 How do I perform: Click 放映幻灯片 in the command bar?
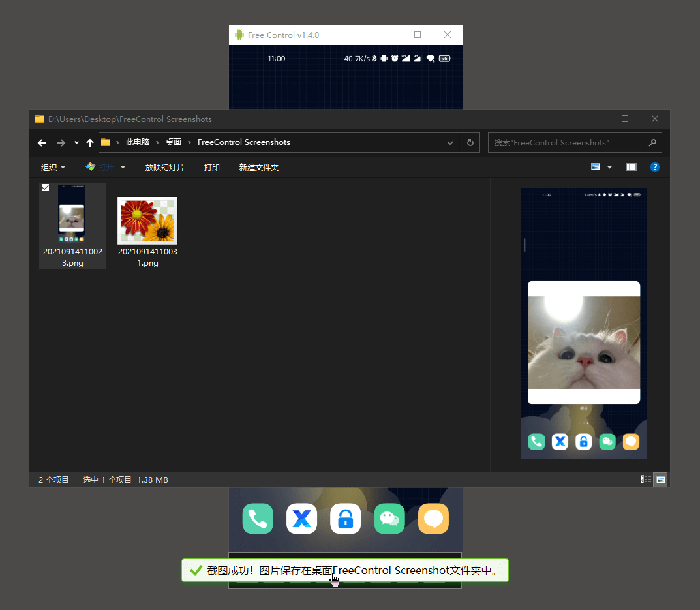pos(164,167)
